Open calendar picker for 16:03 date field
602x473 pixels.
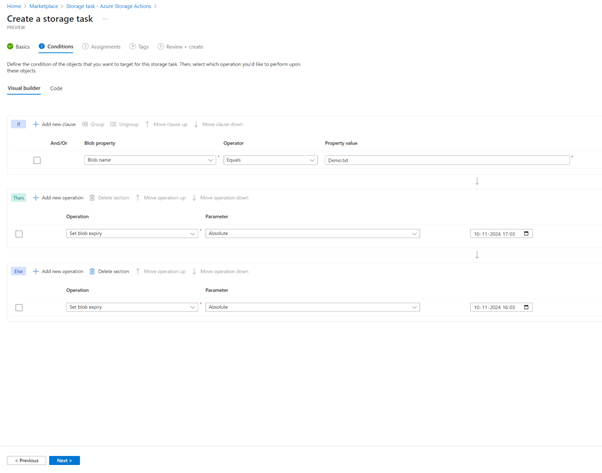526,307
